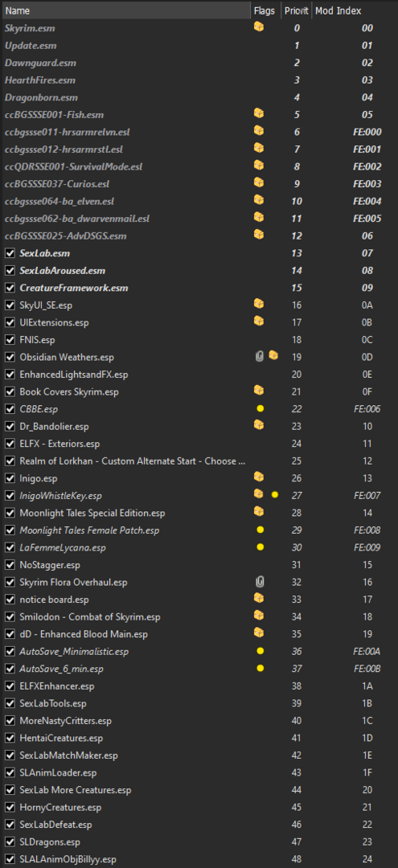
Task: Disable the SexLabDefeat.esp checkbox
Action: click(10, 825)
